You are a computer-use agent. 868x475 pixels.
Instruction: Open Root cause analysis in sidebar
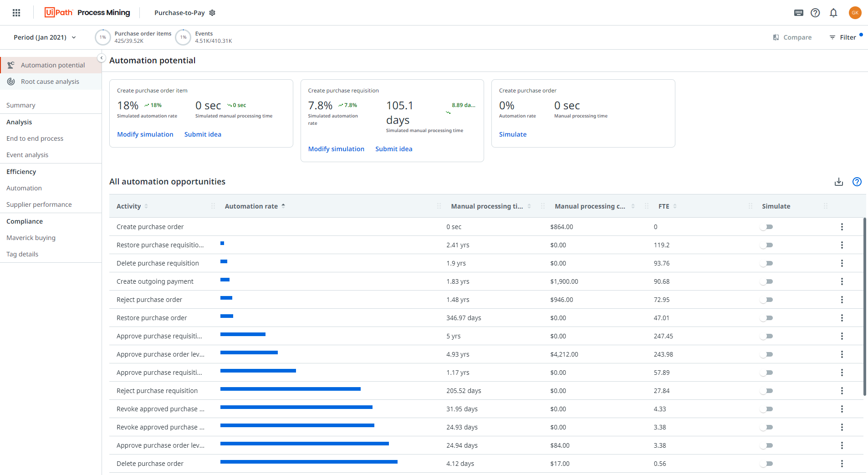(51, 82)
